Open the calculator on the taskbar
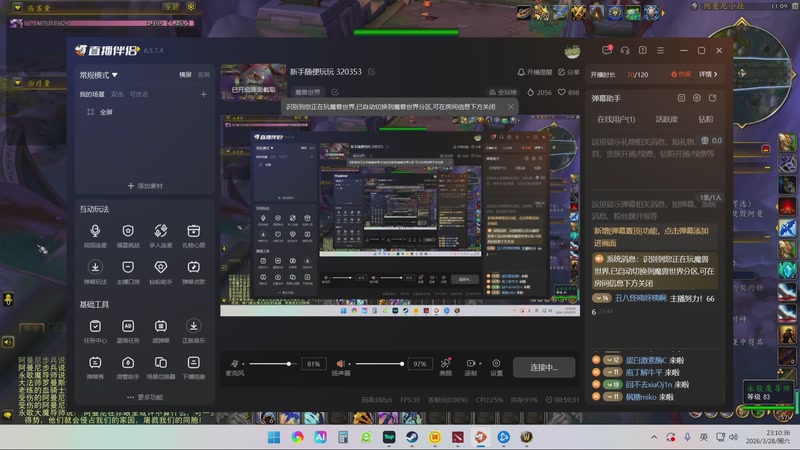This screenshot has width=800, height=450. click(343, 437)
